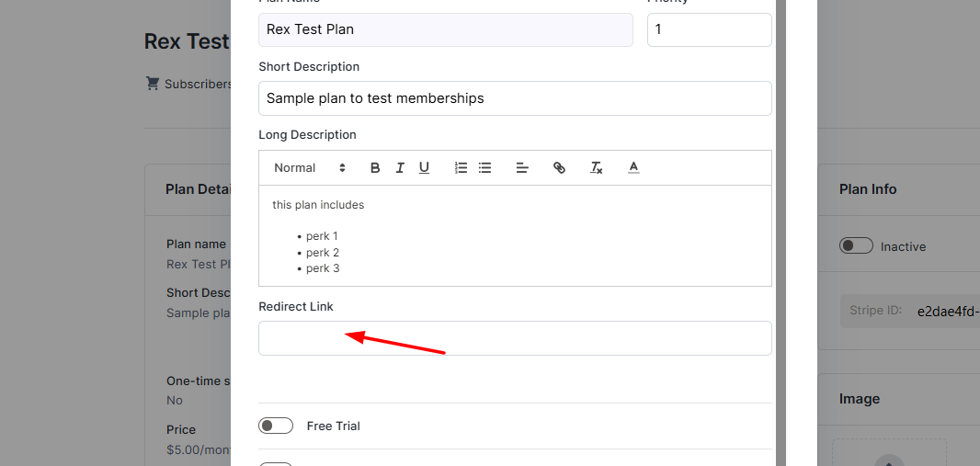
Task: Toggle bold formatting in editor toolbar
Action: [x=375, y=167]
